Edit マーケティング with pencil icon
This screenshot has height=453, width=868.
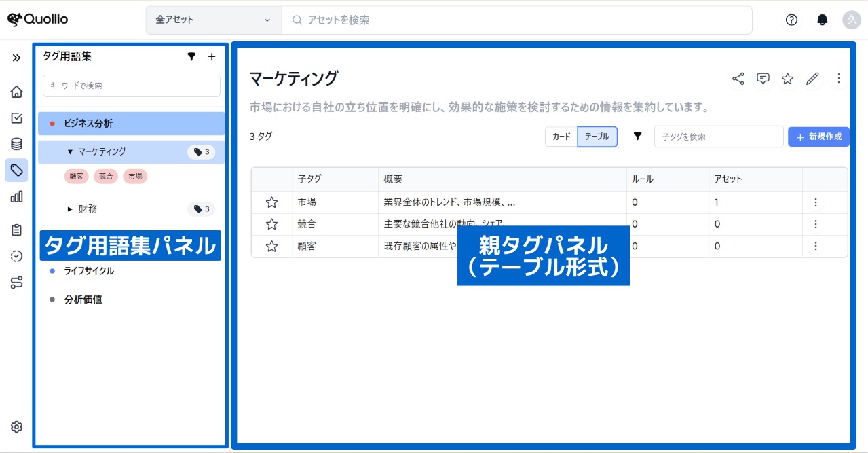point(812,79)
